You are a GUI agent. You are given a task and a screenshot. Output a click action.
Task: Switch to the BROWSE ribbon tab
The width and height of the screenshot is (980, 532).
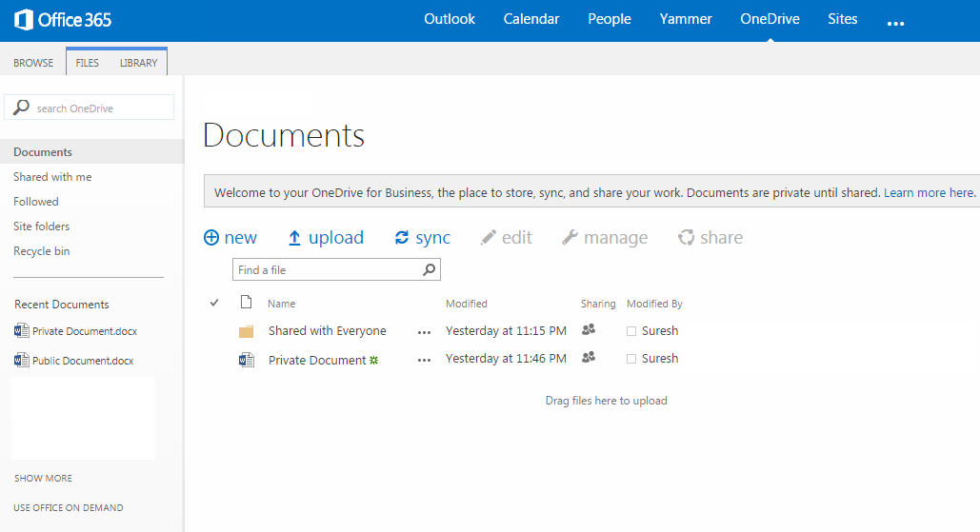point(33,63)
